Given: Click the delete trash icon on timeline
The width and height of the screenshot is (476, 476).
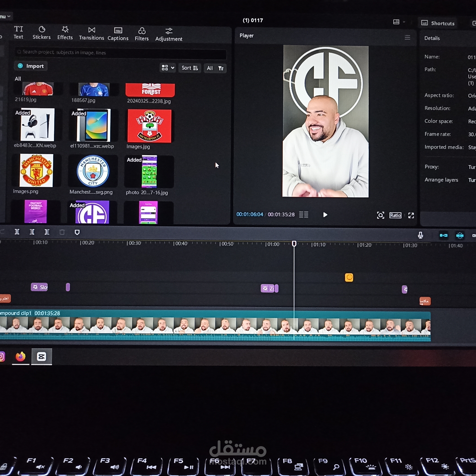Looking at the screenshot, I should (x=62, y=232).
